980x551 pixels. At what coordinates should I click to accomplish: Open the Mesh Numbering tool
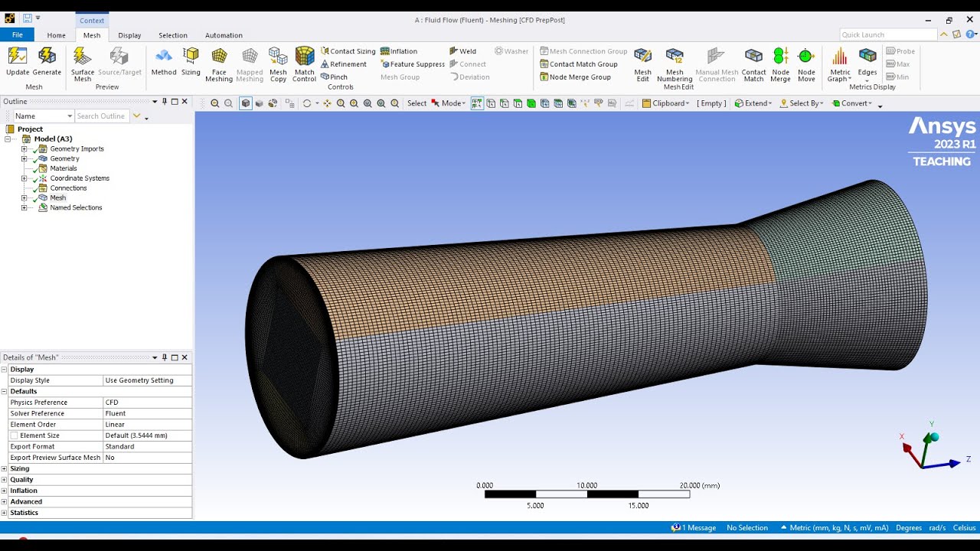tap(675, 64)
